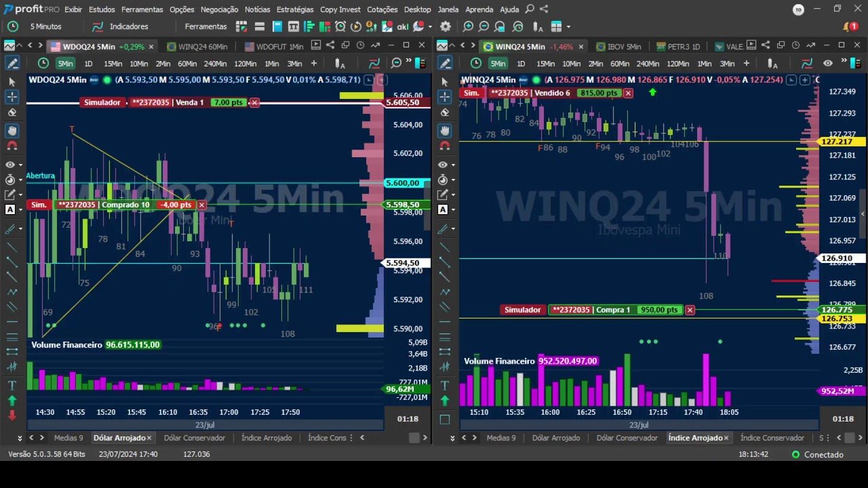Screen dimensions: 868x488
Task: Activate the magnet snap tool in left chart
Action: (x=12, y=146)
